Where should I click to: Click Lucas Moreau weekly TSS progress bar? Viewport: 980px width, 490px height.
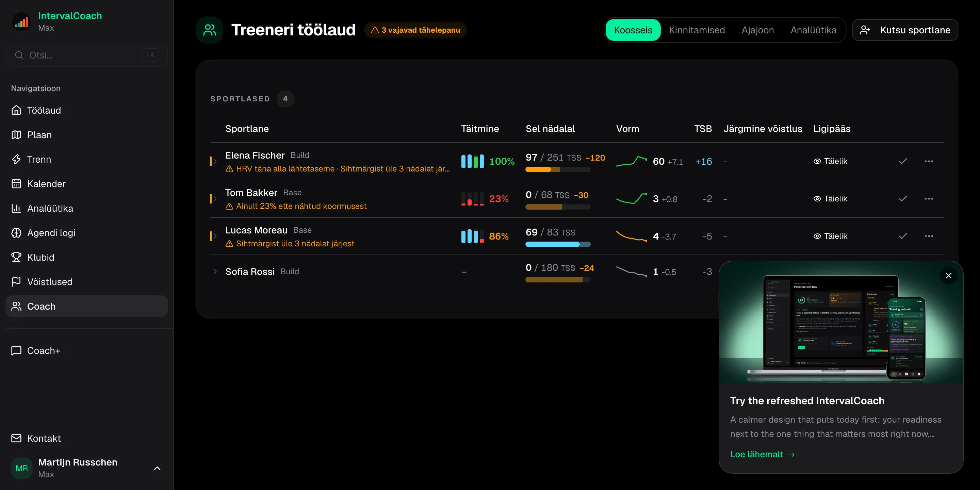coord(558,245)
